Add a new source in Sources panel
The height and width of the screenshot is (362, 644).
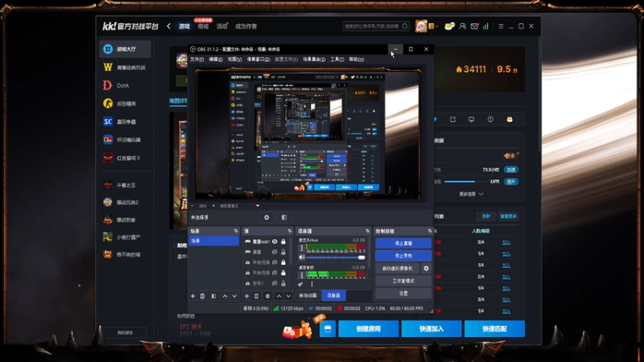(246, 296)
